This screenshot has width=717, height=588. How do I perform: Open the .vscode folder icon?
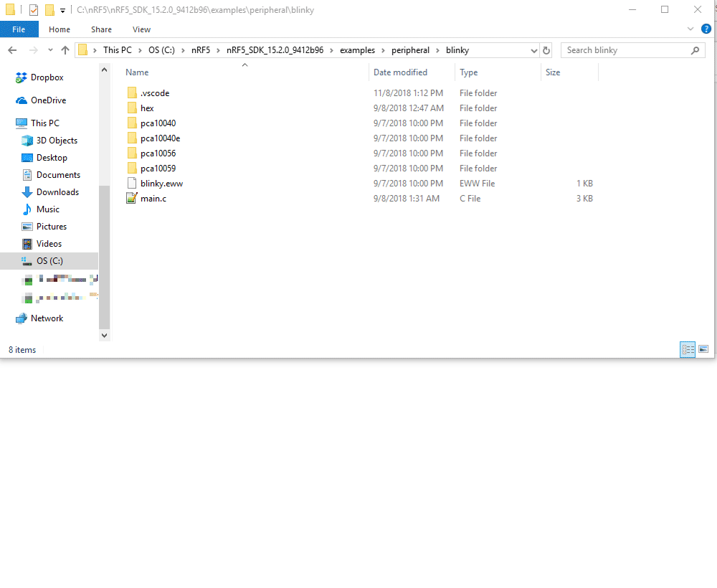click(132, 93)
